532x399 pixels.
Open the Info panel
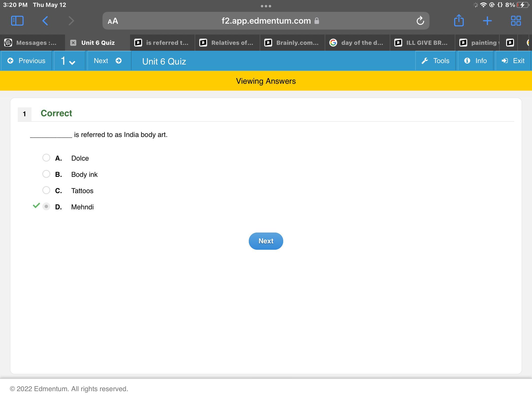point(475,61)
